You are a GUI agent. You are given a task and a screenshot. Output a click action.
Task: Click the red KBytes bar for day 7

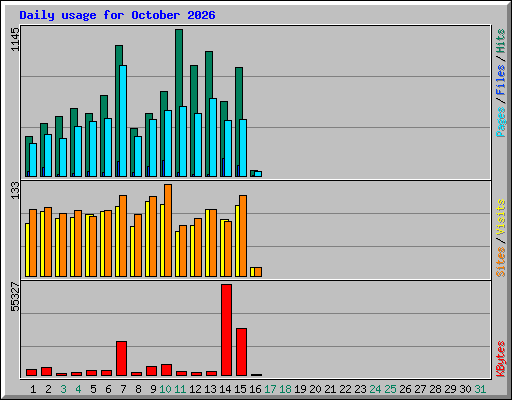coord(121,359)
